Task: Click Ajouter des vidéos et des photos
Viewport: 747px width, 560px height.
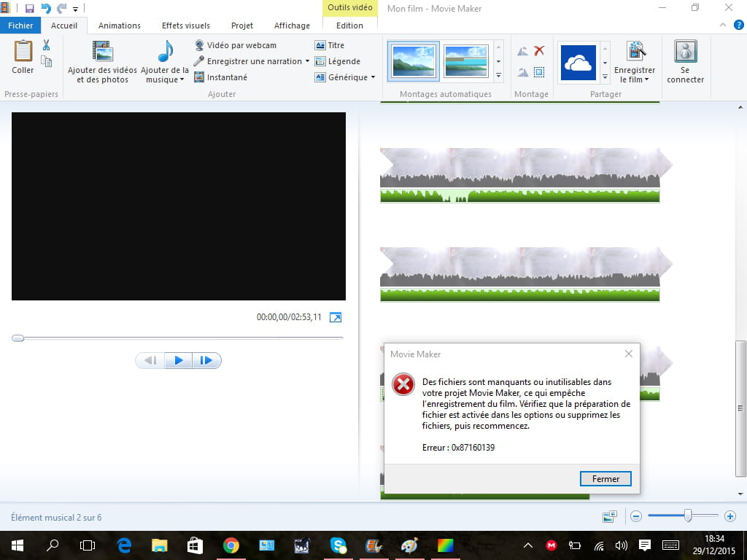Action: coord(102,62)
